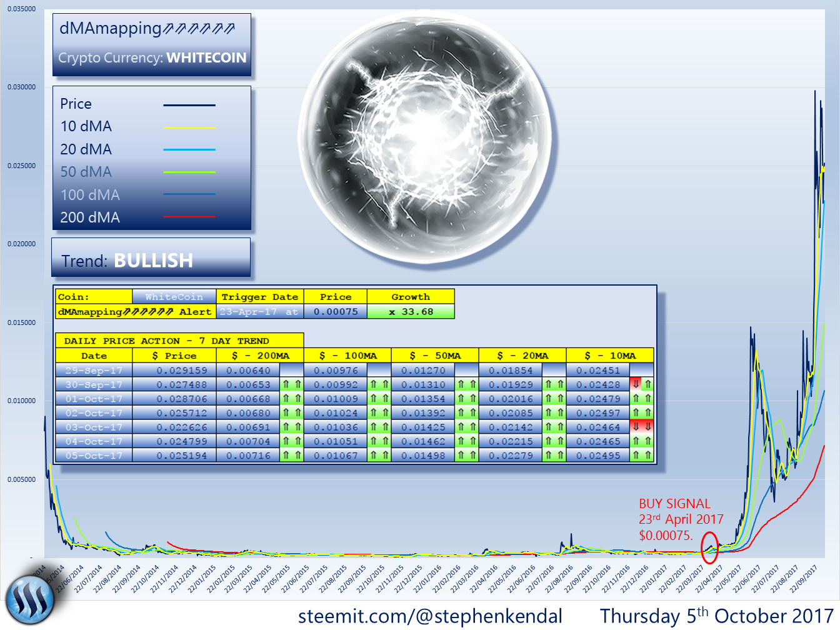Select the '23-Apr-17 at' trigger date cell
The image size is (840, 630).
(260, 311)
